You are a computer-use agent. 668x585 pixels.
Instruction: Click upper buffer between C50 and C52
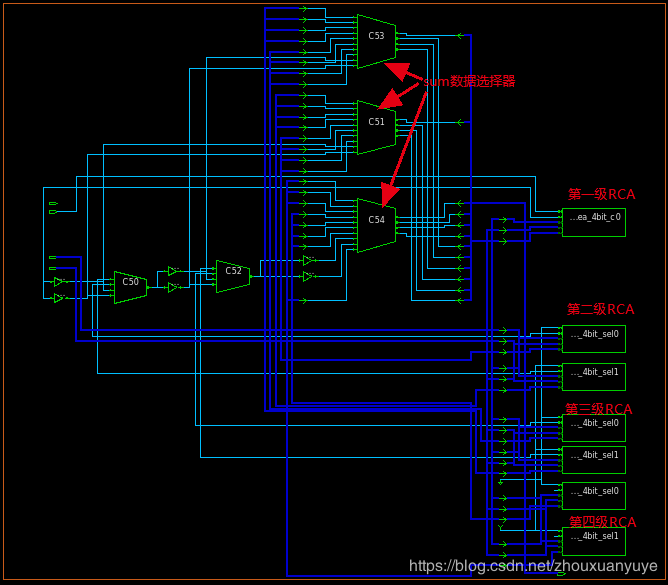[173, 271]
